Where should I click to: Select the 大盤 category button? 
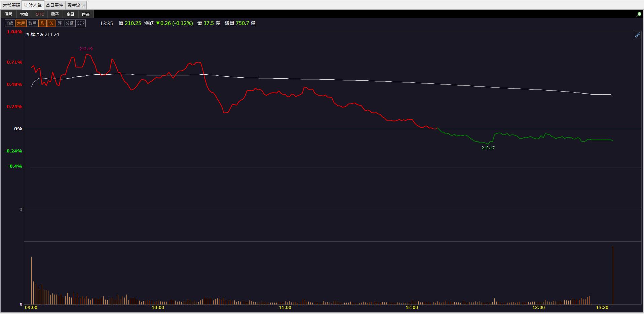[24, 14]
